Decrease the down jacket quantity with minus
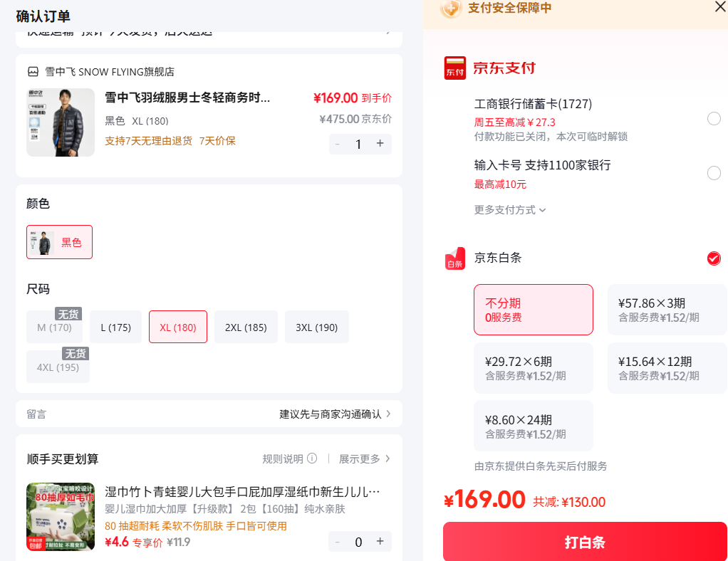The width and height of the screenshot is (728, 561). point(338,144)
